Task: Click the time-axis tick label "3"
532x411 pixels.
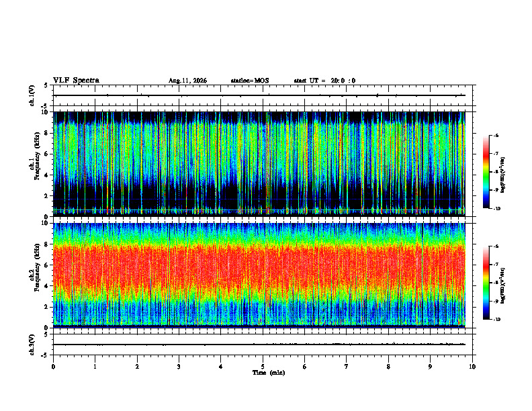Action: click(179, 367)
